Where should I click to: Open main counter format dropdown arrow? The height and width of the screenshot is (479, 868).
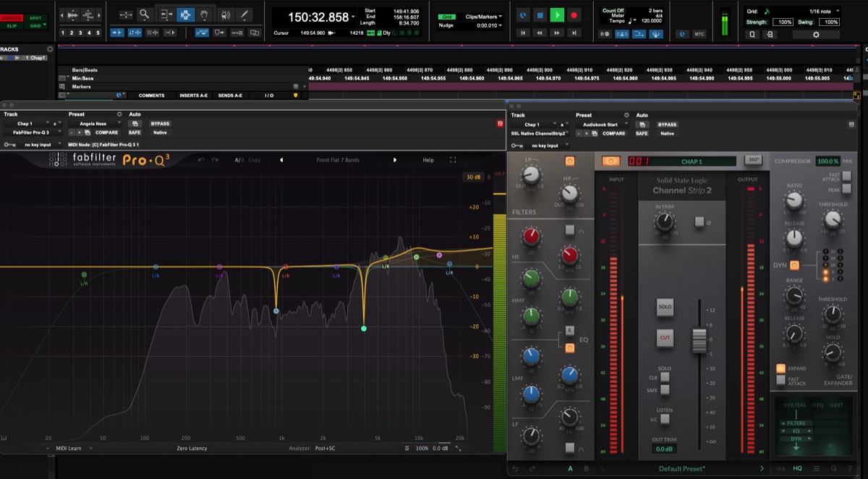pyautogui.click(x=353, y=17)
